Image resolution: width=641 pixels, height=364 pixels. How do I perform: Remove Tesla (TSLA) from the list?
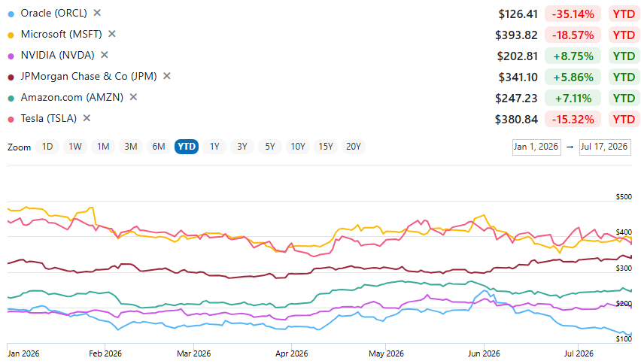tap(87, 118)
